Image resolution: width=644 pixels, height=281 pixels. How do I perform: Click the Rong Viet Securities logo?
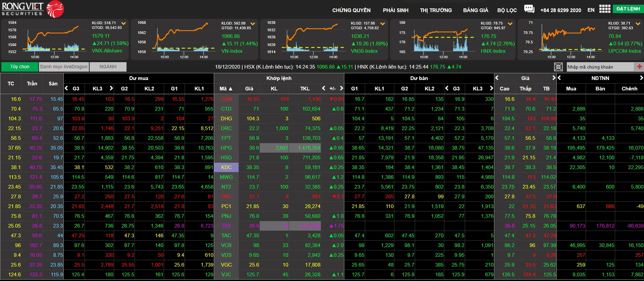tap(33, 9)
